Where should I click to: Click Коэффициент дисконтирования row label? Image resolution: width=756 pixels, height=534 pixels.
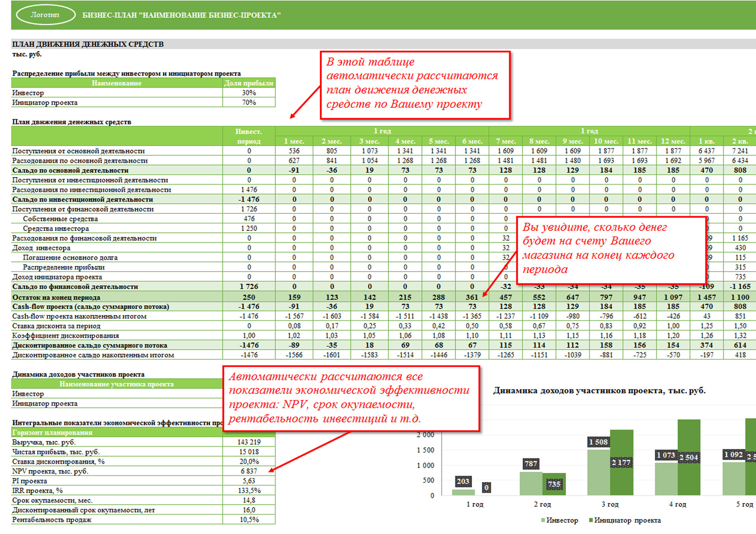pyautogui.click(x=66, y=336)
